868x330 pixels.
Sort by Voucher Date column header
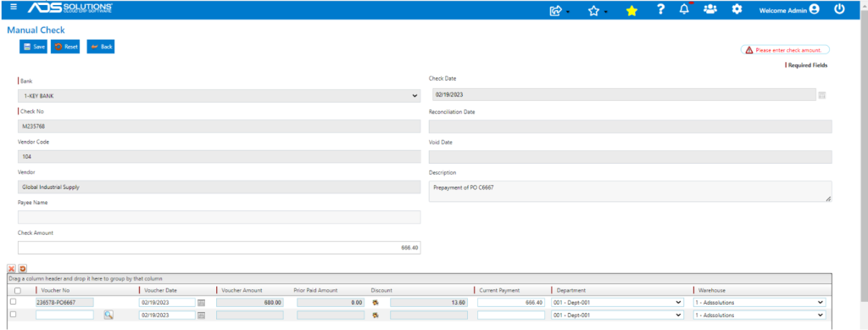point(160,290)
